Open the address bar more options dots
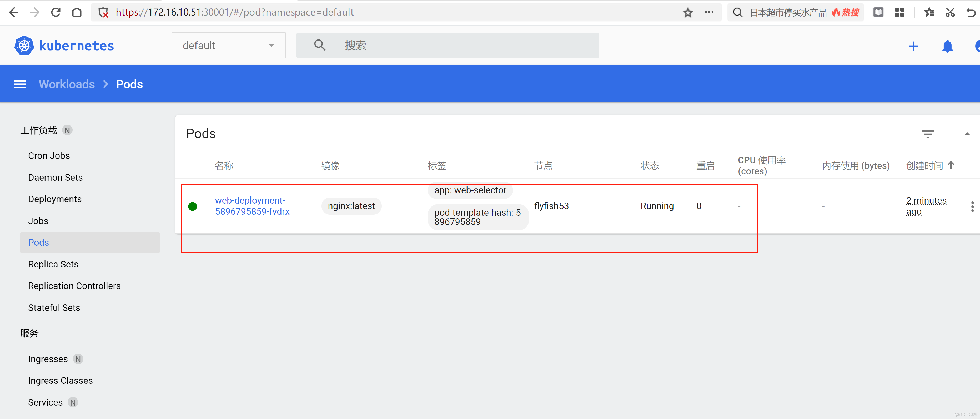Image resolution: width=980 pixels, height=419 pixels. (x=709, y=12)
